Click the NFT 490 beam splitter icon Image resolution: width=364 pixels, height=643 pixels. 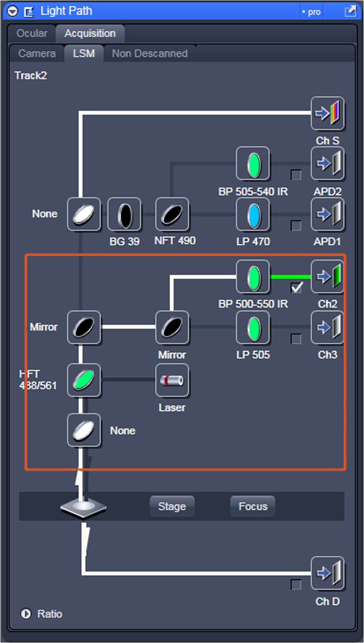point(172,214)
